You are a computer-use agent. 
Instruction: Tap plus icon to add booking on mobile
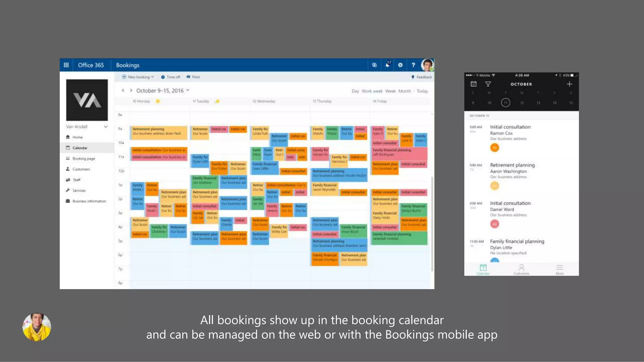569,84
